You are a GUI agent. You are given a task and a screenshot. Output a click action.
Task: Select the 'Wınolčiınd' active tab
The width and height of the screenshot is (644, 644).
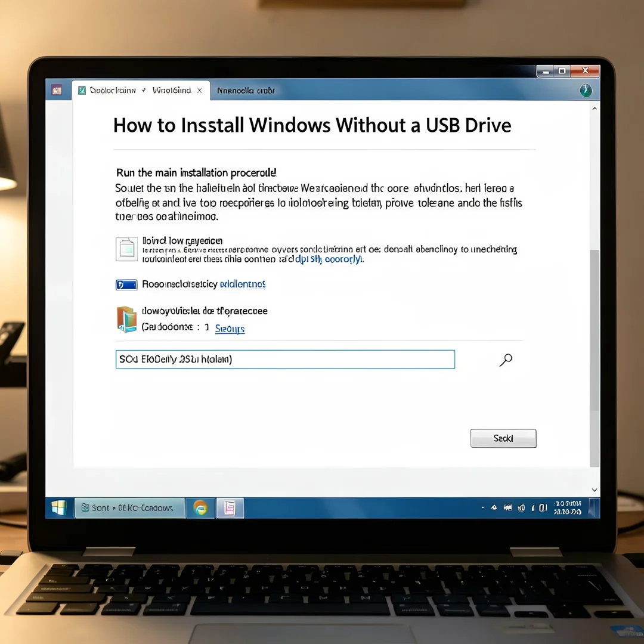click(x=141, y=91)
